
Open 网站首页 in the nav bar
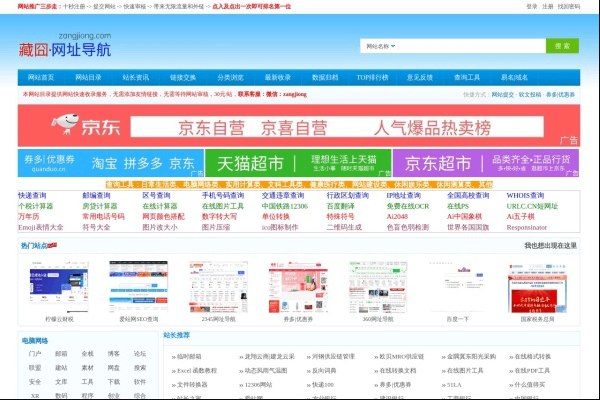coord(41,77)
